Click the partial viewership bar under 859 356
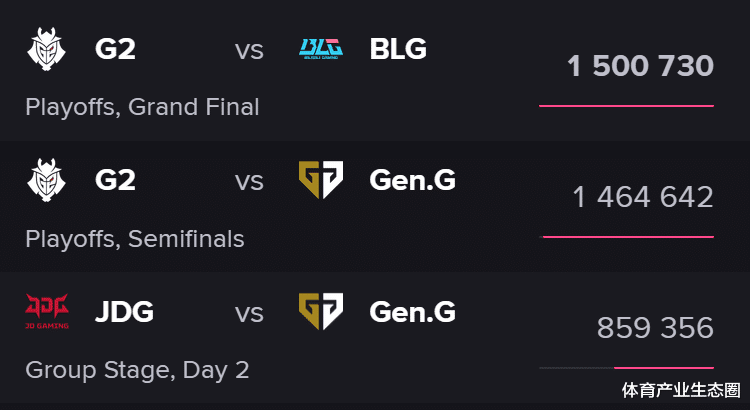This screenshot has width=750, height=410. click(663, 368)
